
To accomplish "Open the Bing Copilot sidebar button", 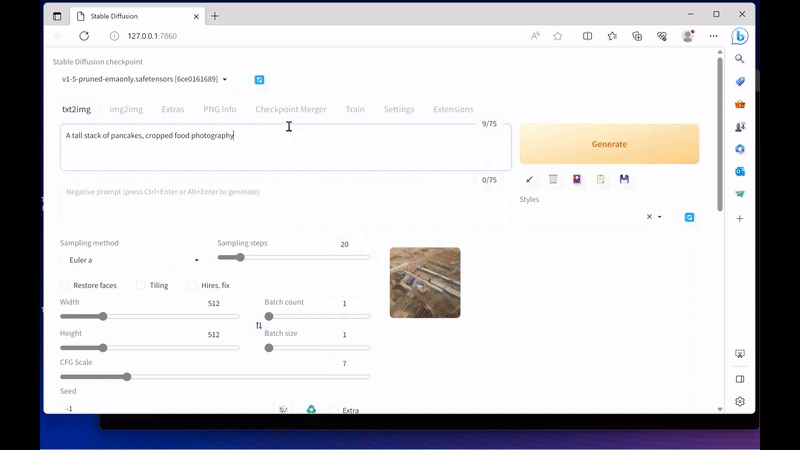I will coord(740,36).
